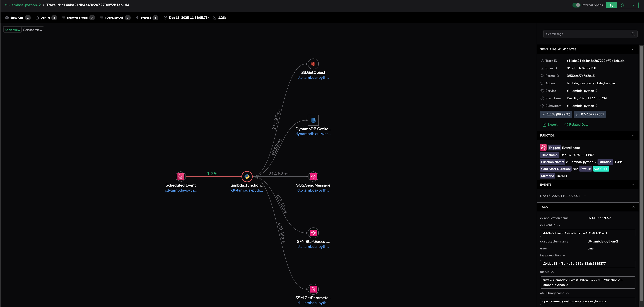Switch to the gantt timeline view icon
Screen dimensions: 644x307
(633, 5)
